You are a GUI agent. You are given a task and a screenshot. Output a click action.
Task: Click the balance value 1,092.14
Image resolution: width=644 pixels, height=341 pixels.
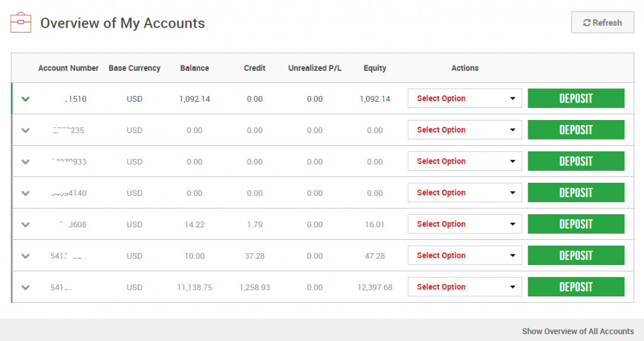[x=194, y=99]
